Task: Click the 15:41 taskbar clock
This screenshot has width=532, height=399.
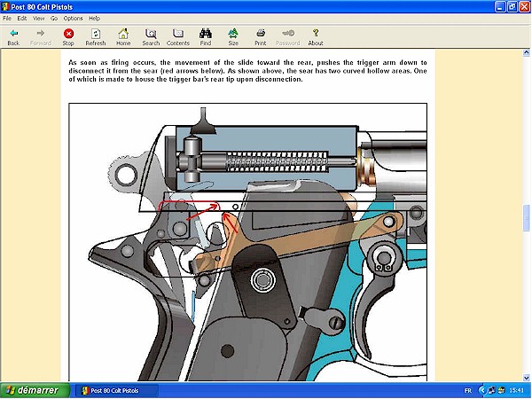Action: tap(516, 391)
